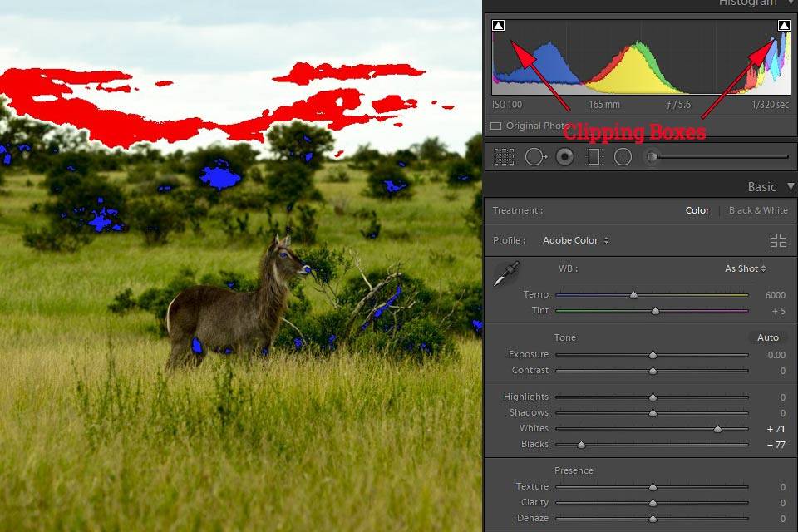Pick the Adjustment Brush tool
The height and width of the screenshot is (532, 798).
(653, 156)
